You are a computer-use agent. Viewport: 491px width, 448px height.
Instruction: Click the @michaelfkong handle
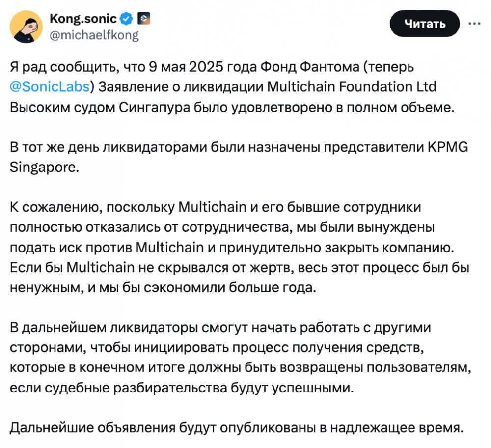(x=94, y=35)
